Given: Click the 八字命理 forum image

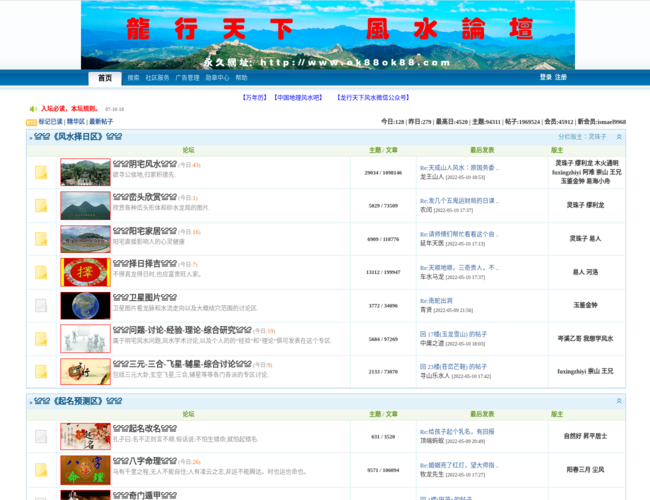Looking at the screenshot, I should [85, 469].
